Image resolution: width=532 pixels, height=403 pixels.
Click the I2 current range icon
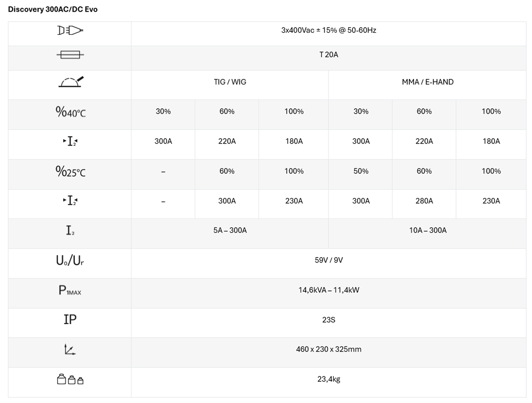(70, 231)
